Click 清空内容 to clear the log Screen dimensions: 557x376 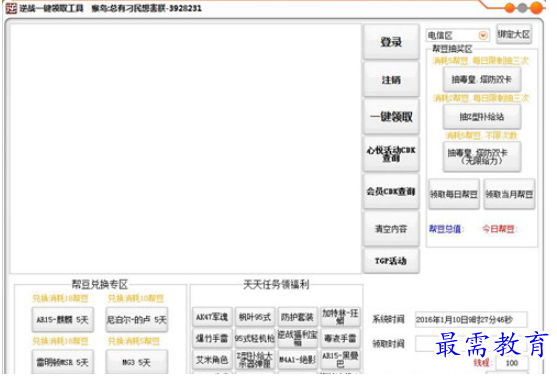pyautogui.click(x=391, y=229)
